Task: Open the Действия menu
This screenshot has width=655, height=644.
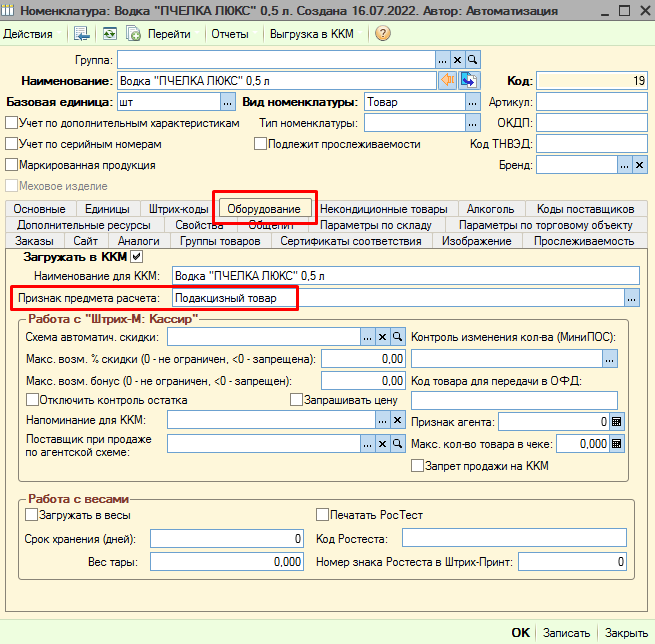Action: tap(28, 34)
